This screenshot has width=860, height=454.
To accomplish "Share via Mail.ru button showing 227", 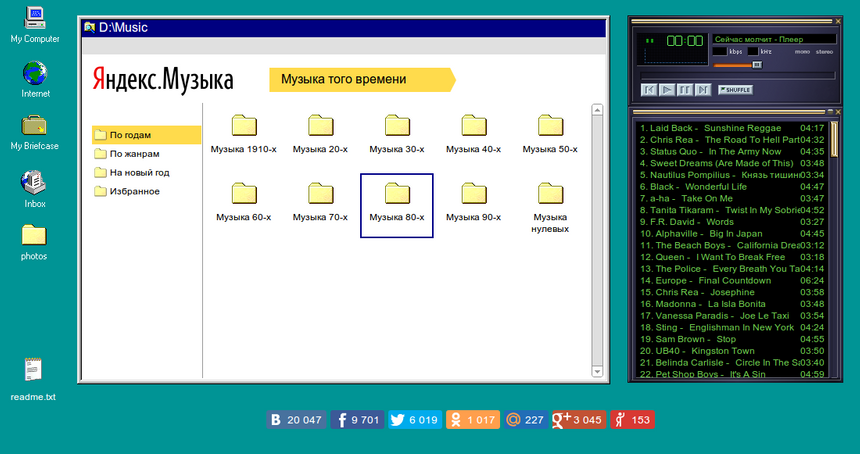I will point(526,419).
